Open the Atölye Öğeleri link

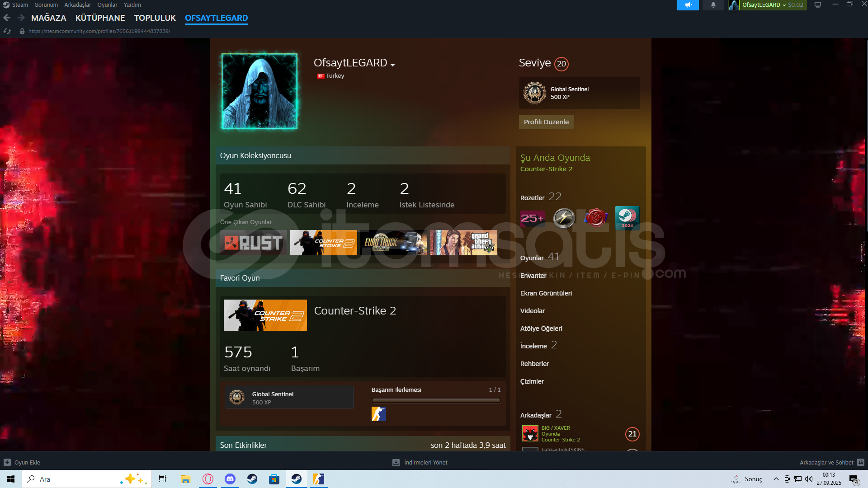click(541, 328)
